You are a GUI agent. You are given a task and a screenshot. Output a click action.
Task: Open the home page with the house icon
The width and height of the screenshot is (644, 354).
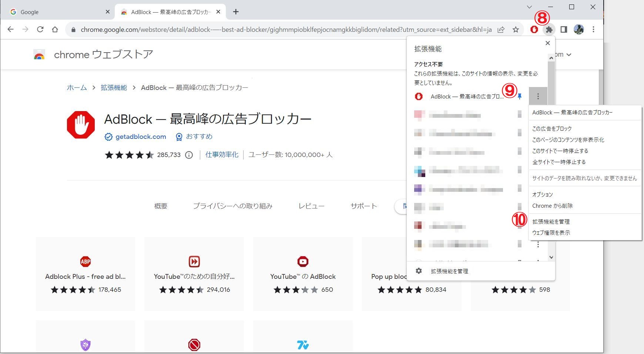click(x=55, y=29)
